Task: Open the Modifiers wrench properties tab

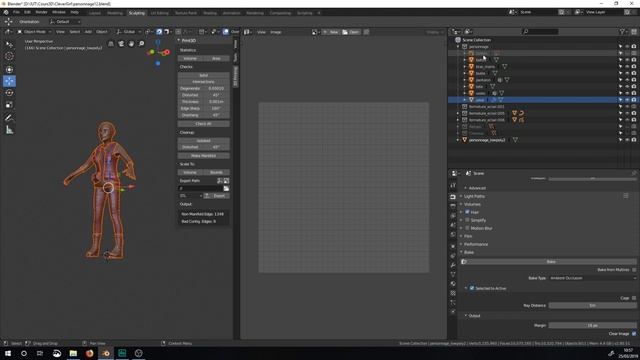Action: 453,265
